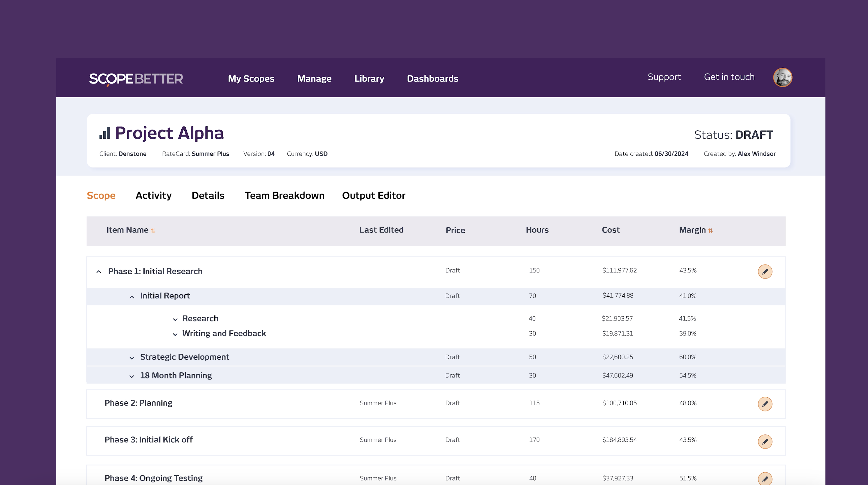
Task: Click the Status: DRAFT label
Action: point(733,135)
